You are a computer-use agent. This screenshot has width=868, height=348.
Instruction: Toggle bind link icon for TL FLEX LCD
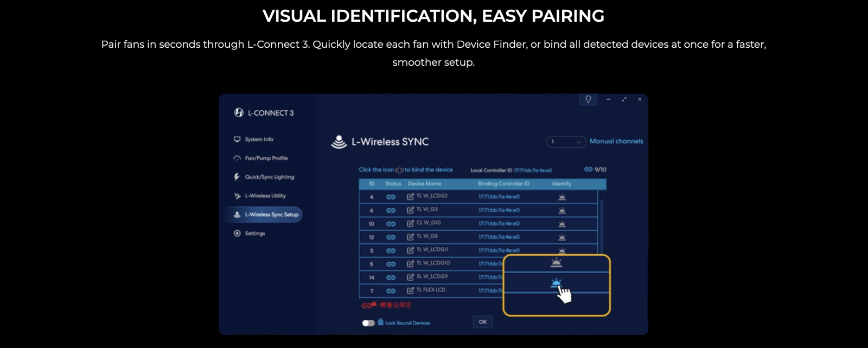point(391,291)
